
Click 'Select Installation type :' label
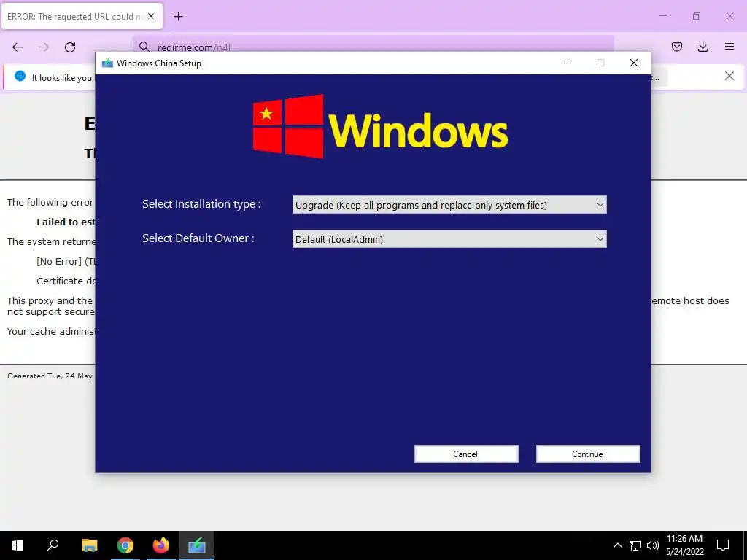coord(201,204)
